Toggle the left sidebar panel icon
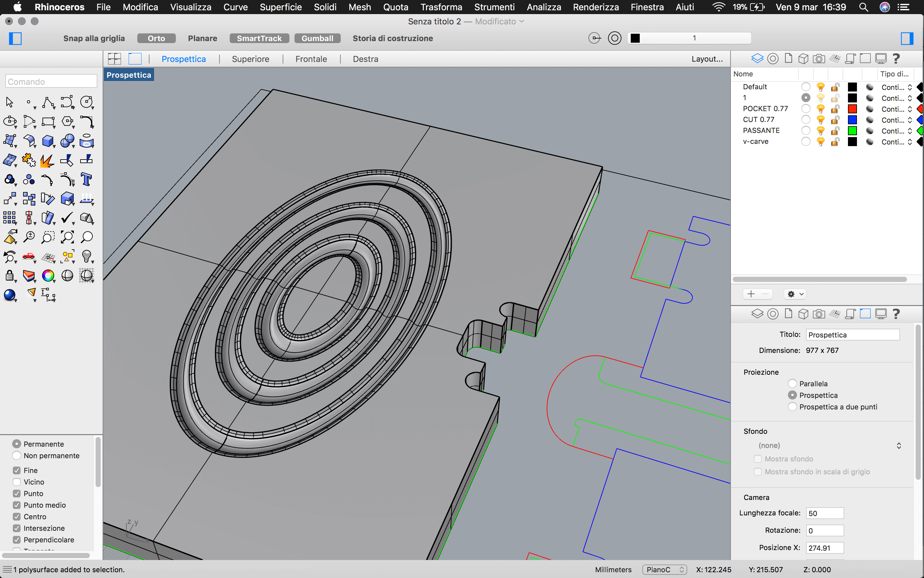Image resolution: width=924 pixels, height=578 pixels. [x=15, y=38]
